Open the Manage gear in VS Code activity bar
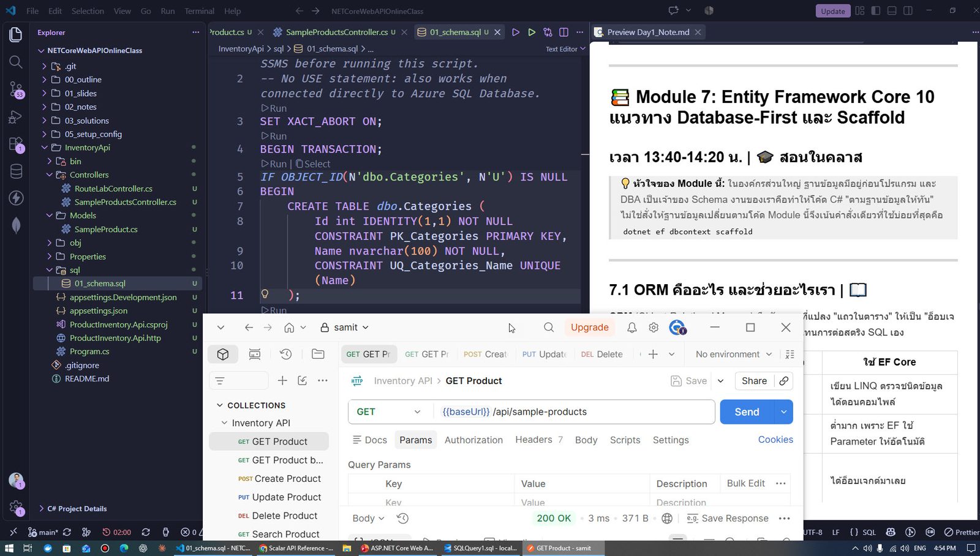 coord(16,507)
